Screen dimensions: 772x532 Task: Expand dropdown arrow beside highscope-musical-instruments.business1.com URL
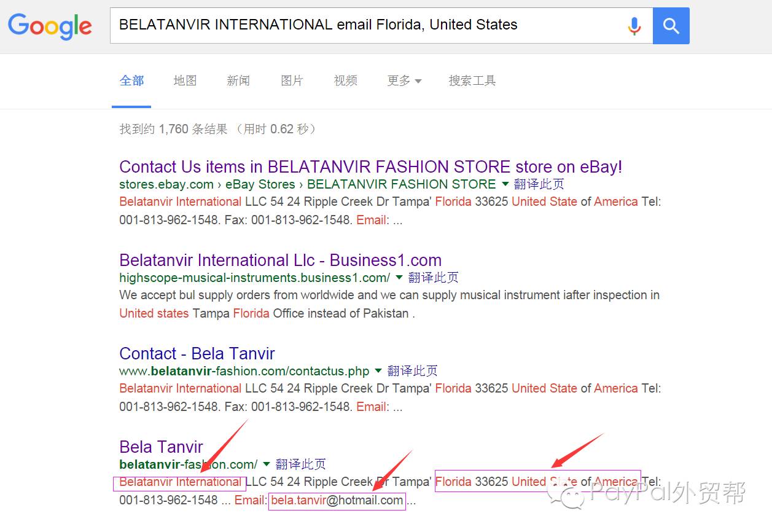point(399,277)
